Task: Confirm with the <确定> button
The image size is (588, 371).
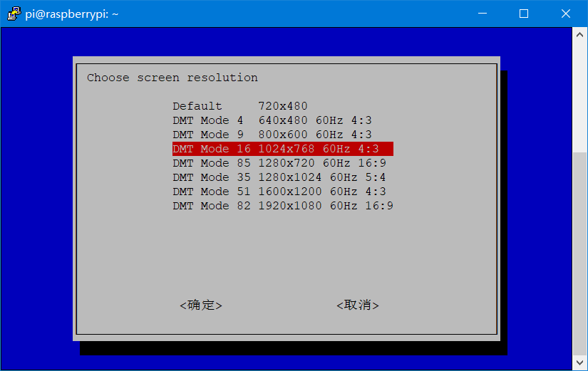Action: point(201,305)
